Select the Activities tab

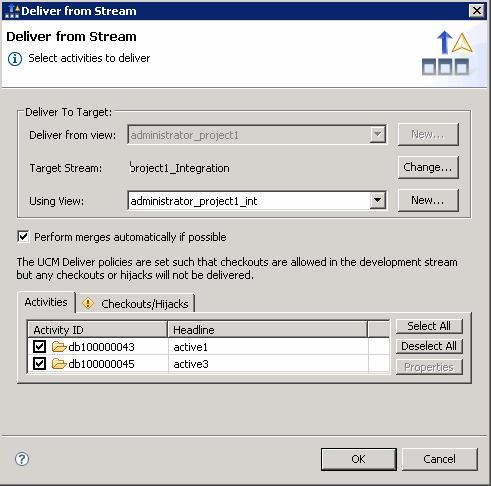point(46,302)
